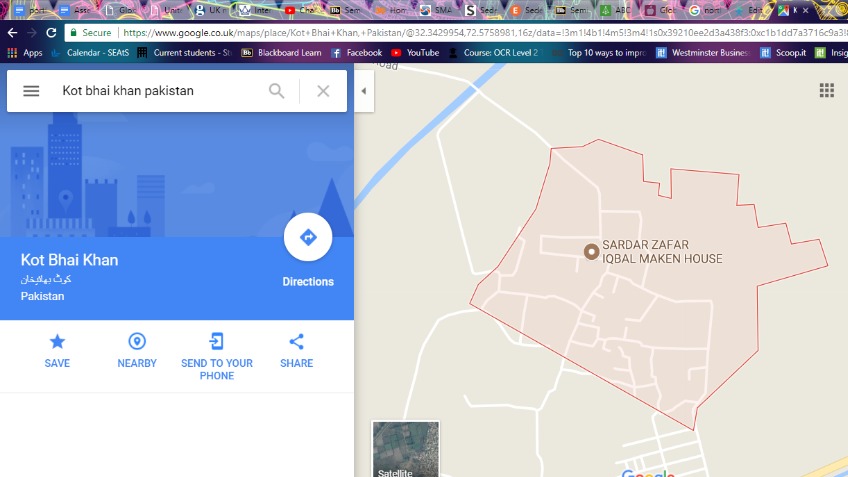Switch to the UK browser tab

(211, 10)
